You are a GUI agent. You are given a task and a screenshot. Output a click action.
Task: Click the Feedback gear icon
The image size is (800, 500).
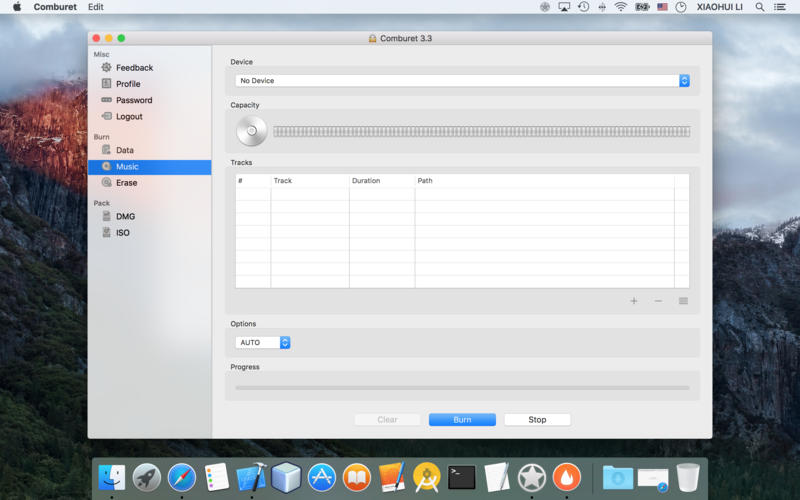point(106,67)
